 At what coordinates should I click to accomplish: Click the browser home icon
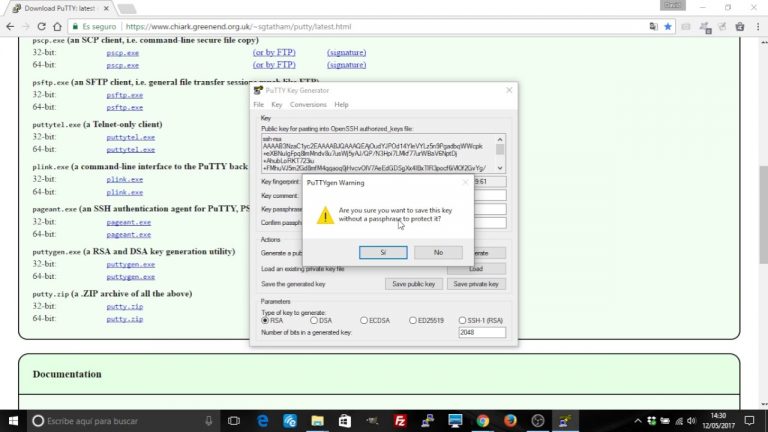pos(57,26)
